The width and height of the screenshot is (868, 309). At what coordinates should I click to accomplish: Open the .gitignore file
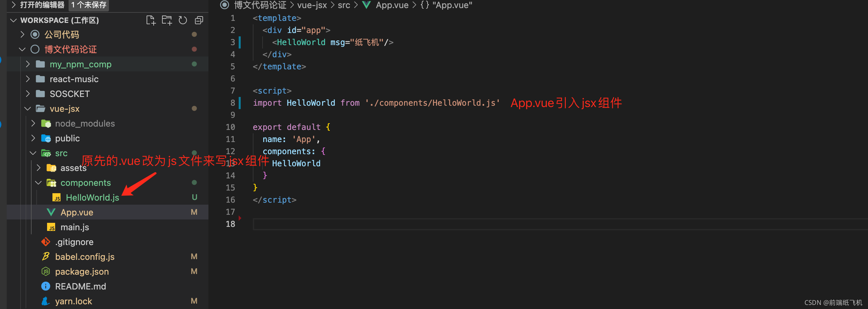point(74,242)
